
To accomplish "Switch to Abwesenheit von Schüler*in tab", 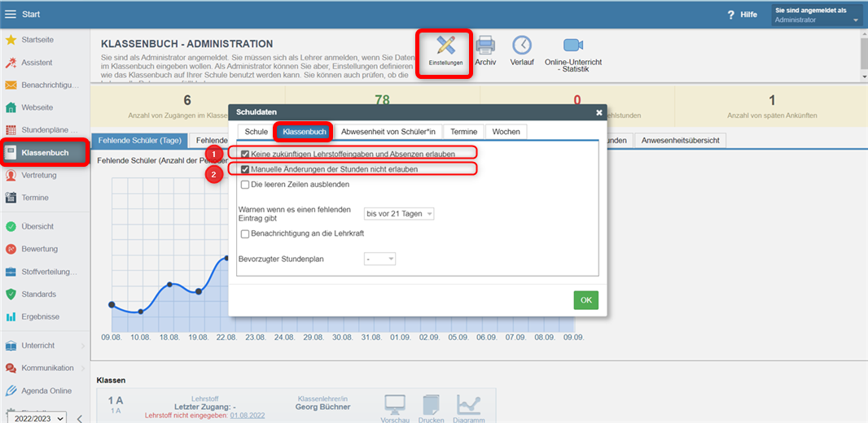I will click(x=388, y=132).
